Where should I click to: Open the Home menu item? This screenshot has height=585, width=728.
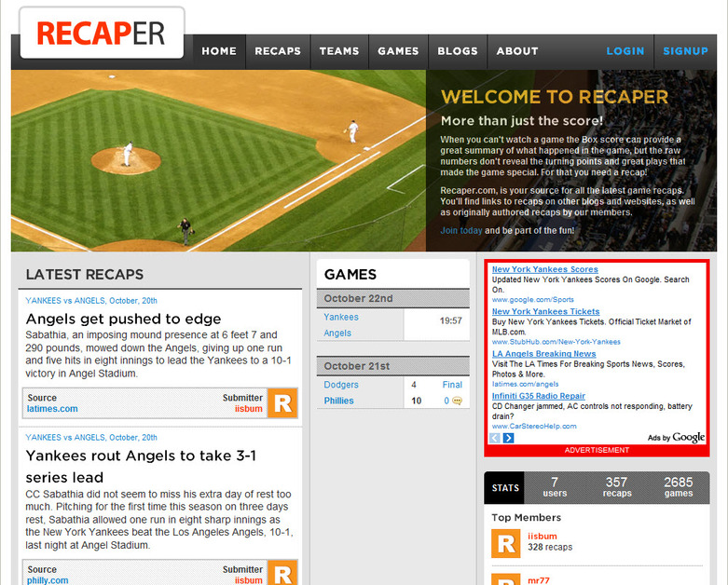click(219, 51)
